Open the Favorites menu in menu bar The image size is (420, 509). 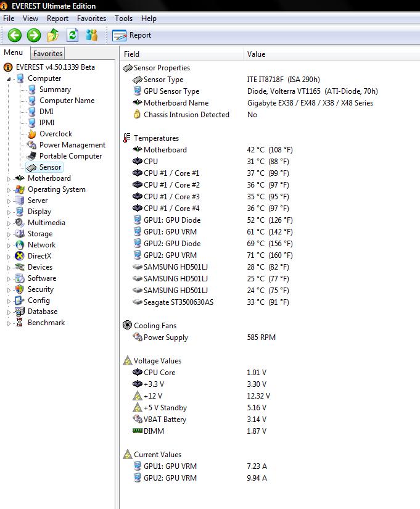[91, 19]
